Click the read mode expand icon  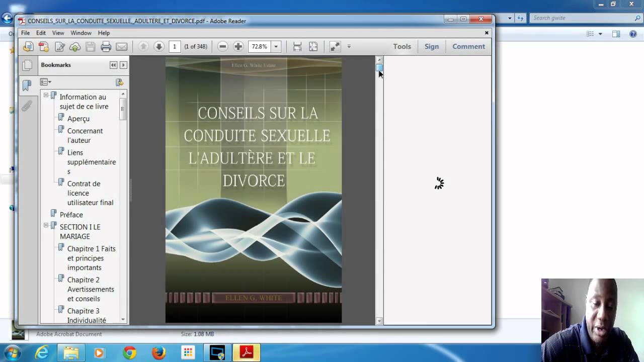(335, 46)
